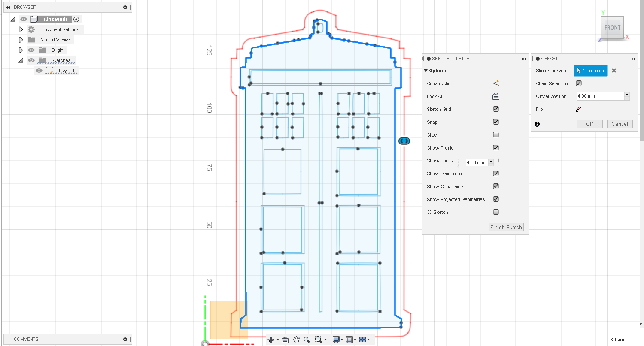Select the Zoom magnifier tool

coord(307,339)
